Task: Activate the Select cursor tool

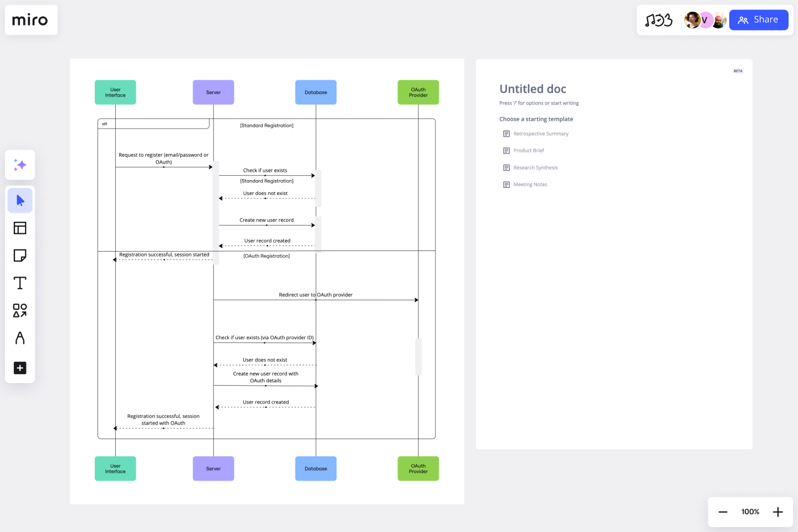Action: (x=20, y=200)
